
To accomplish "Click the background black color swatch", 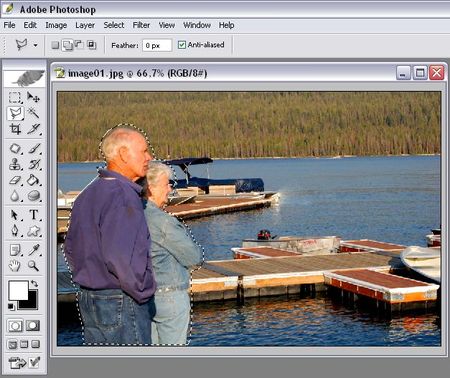I will (32, 303).
